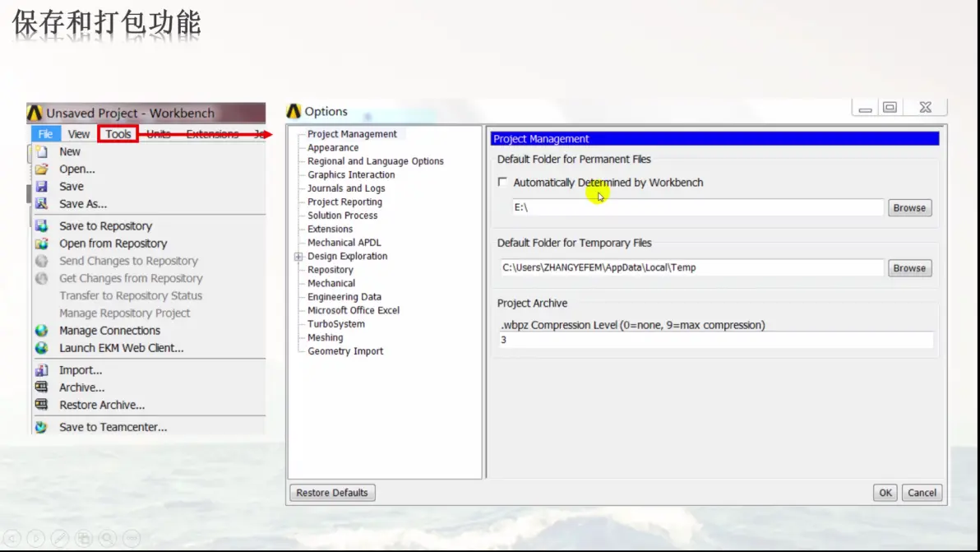This screenshot has width=980, height=552.
Task: Select Microsoft Office Excel option
Action: point(354,310)
